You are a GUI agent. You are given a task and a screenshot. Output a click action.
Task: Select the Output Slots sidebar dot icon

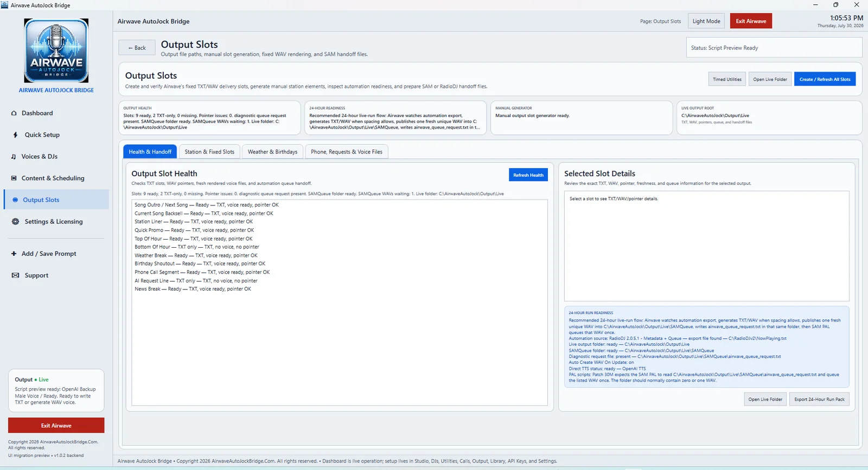tap(15, 200)
